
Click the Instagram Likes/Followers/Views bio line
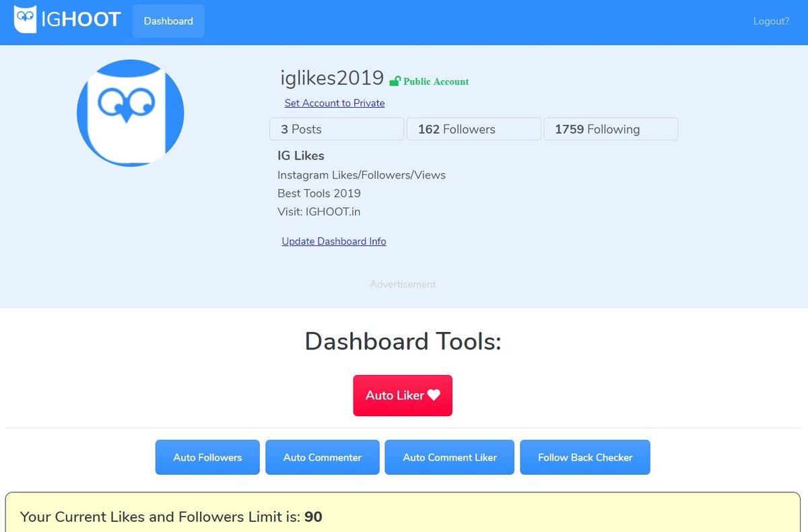362,175
